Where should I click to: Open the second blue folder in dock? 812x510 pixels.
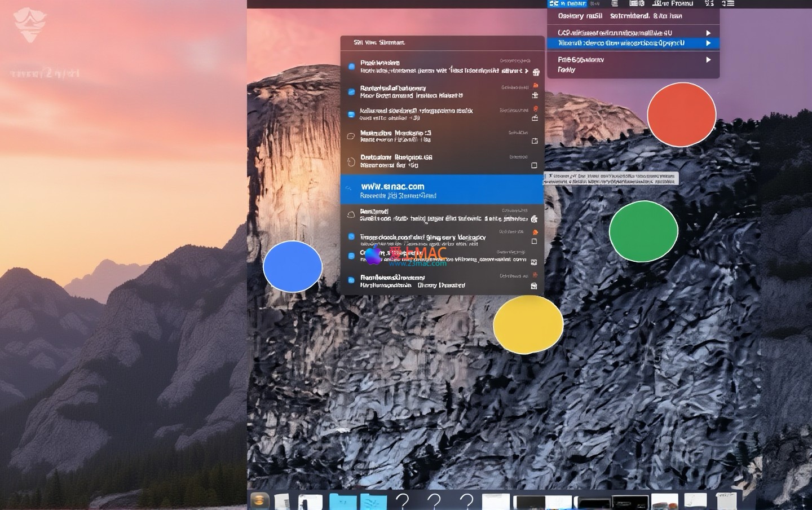pyautogui.click(x=373, y=501)
